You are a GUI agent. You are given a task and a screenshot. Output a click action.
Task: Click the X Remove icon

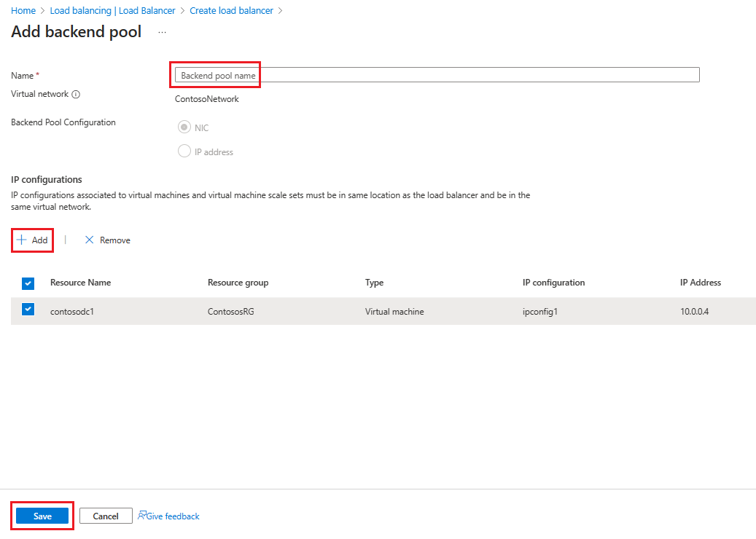90,240
